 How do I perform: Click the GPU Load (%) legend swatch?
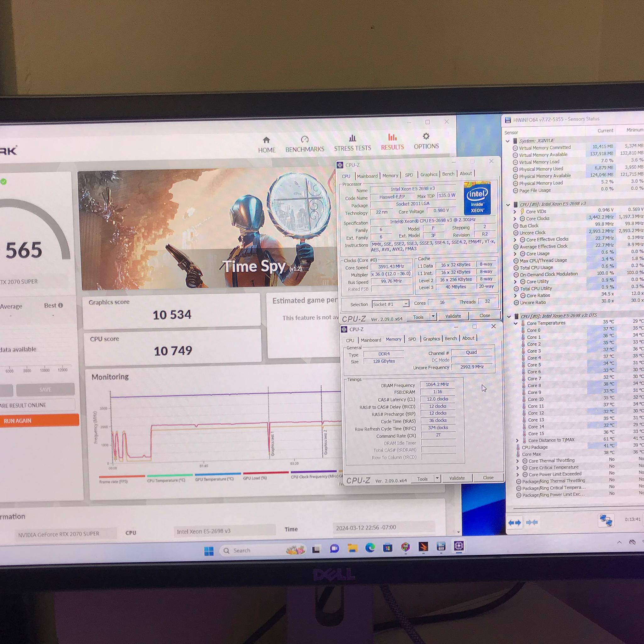pos(266,473)
